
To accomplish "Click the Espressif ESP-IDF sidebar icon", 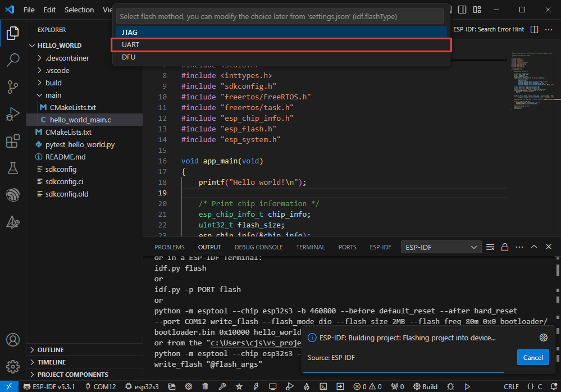I will point(12,195).
